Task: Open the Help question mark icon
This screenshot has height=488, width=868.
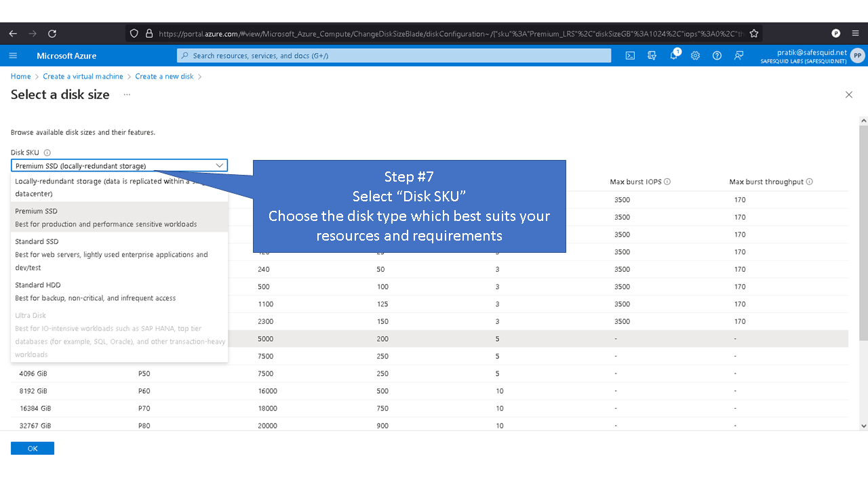Action: [x=717, y=56]
